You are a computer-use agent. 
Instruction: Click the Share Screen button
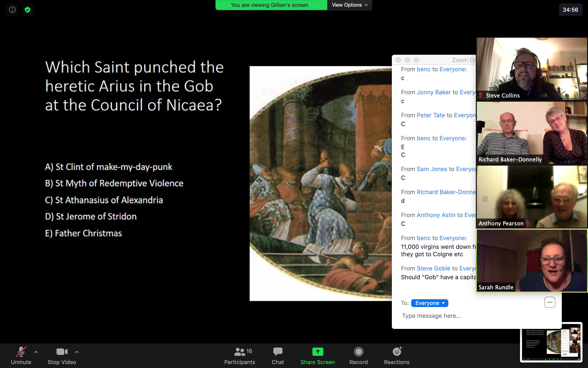(x=318, y=356)
